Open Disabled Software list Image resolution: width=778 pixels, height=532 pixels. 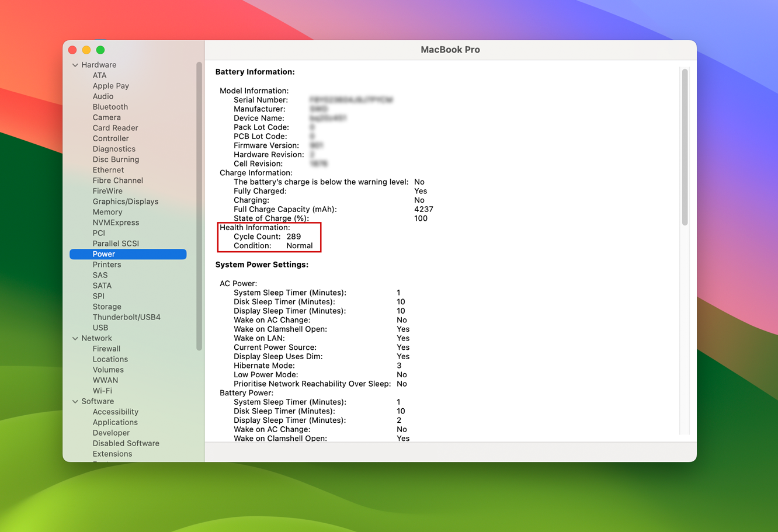pyautogui.click(x=126, y=443)
